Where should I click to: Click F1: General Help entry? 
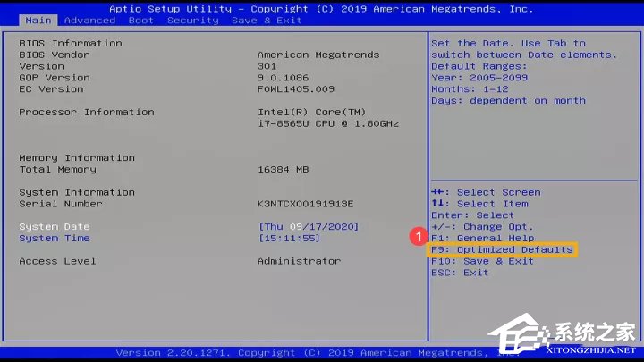[x=482, y=239]
